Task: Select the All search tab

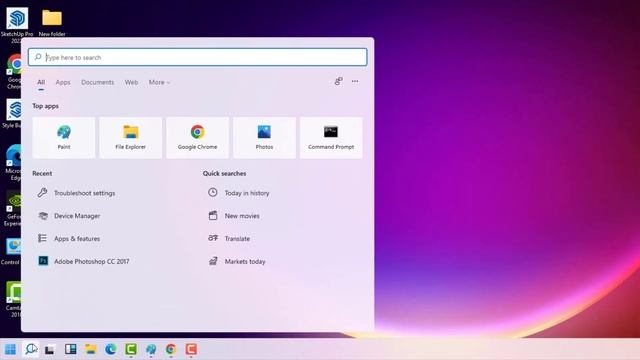Action: pyautogui.click(x=41, y=82)
